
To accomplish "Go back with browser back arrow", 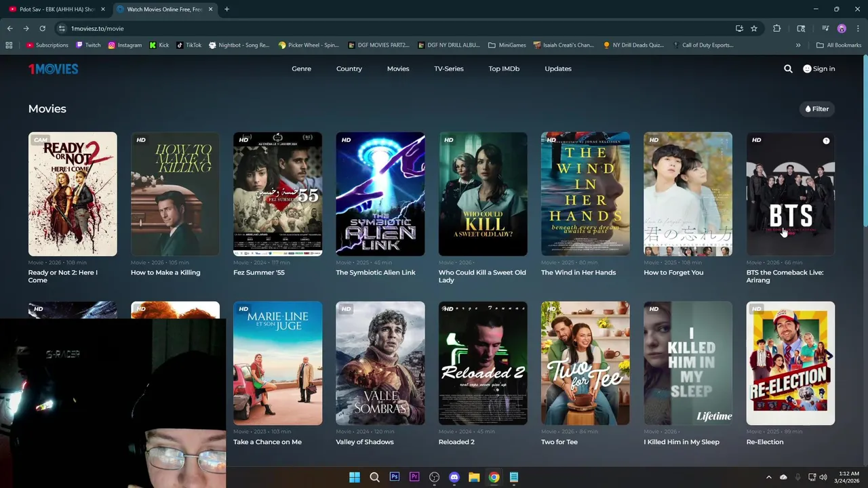I will pos(9,28).
